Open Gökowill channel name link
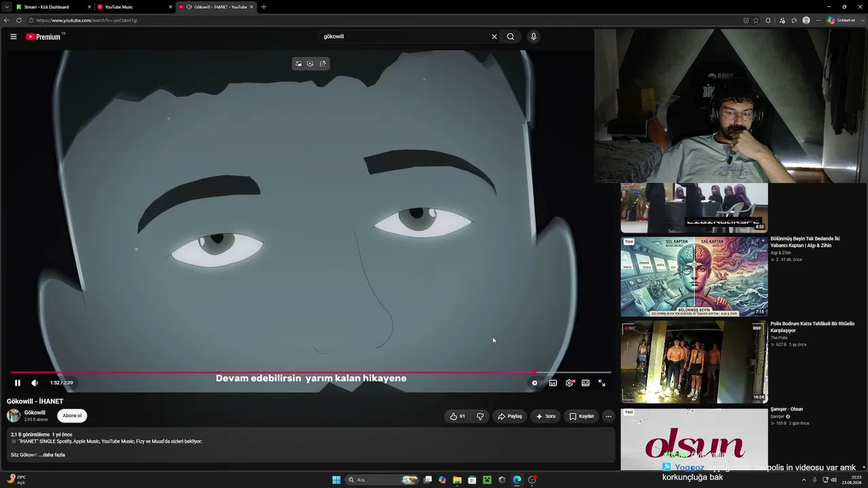 click(35, 412)
